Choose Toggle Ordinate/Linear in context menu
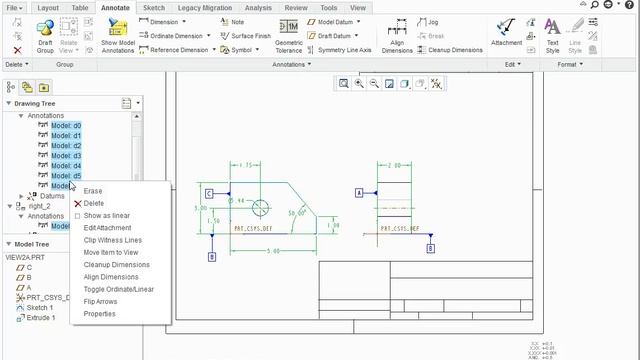 (x=119, y=289)
